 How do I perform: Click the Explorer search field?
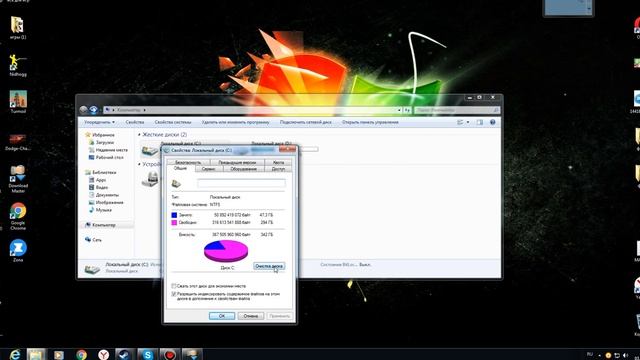pyautogui.click(x=457, y=110)
